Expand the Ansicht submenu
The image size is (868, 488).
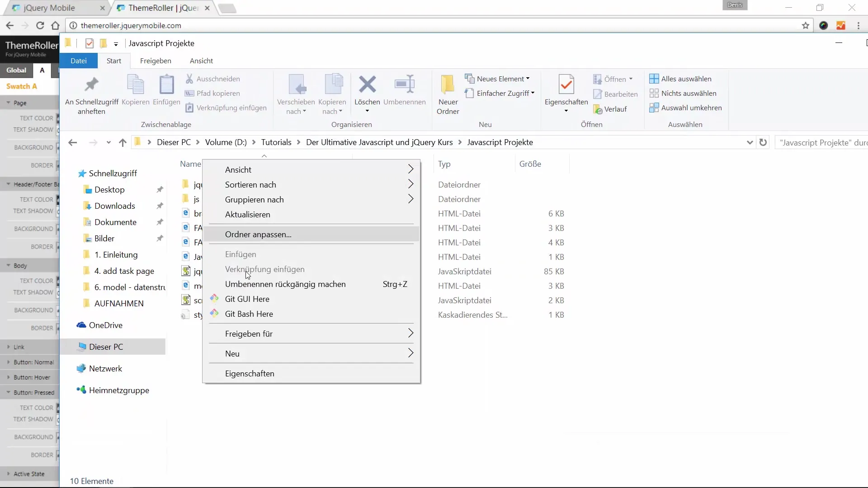click(x=410, y=169)
